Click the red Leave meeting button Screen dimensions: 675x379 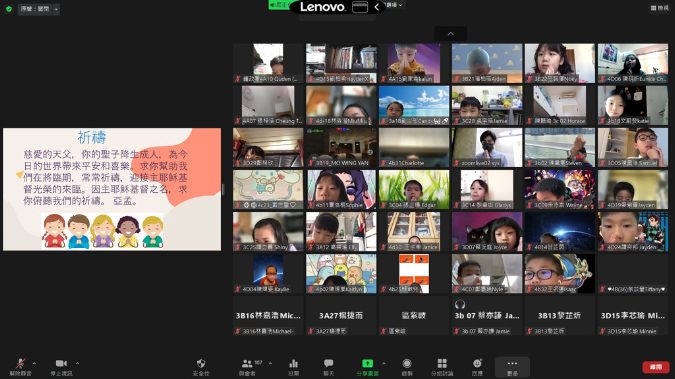click(x=656, y=367)
